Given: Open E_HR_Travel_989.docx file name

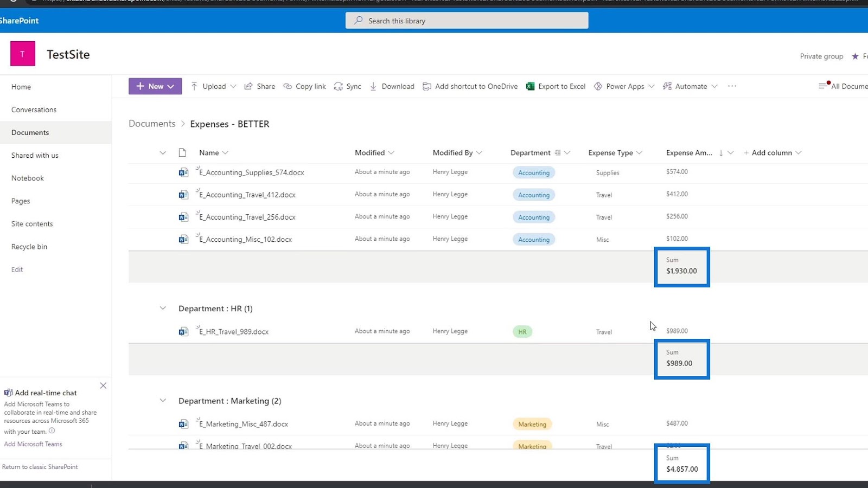Looking at the screenshot, I should point(234,332).
